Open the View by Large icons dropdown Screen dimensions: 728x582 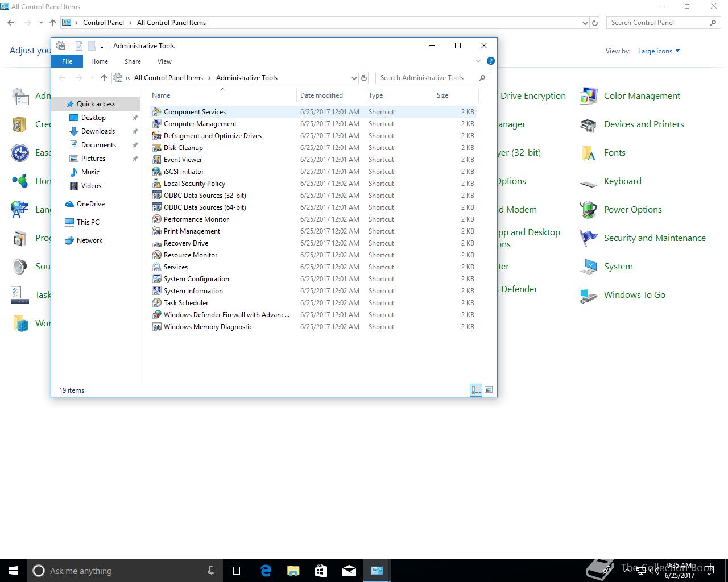coord(659,51)
